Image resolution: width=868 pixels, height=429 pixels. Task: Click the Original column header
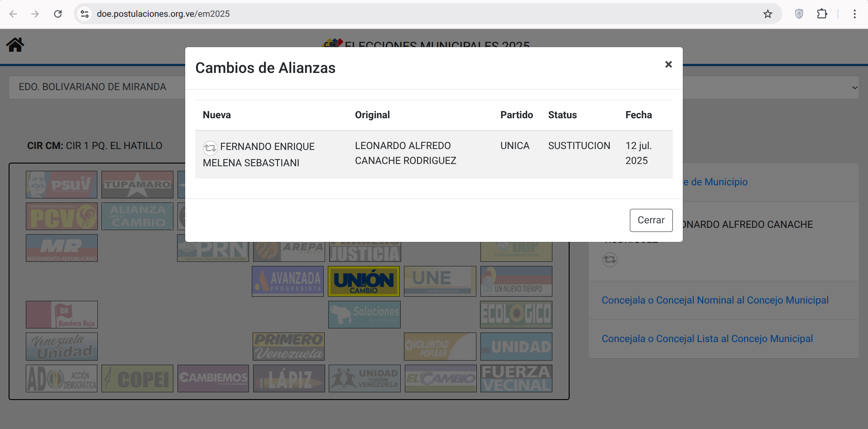tap(372, 115)
